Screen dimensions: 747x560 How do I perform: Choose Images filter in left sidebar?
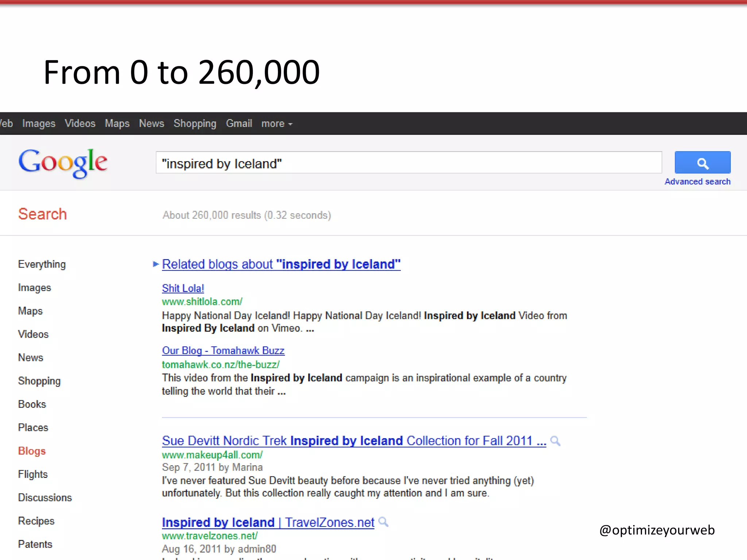pyautogui.click(x=35, y=288)
